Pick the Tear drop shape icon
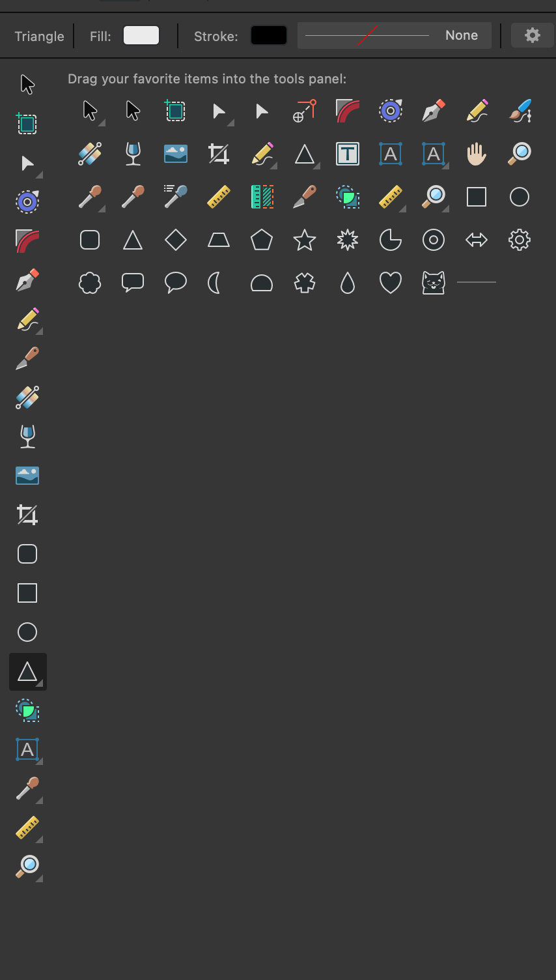Image resolution: width=556 pixels, height=980 pixels. point(348,283)
